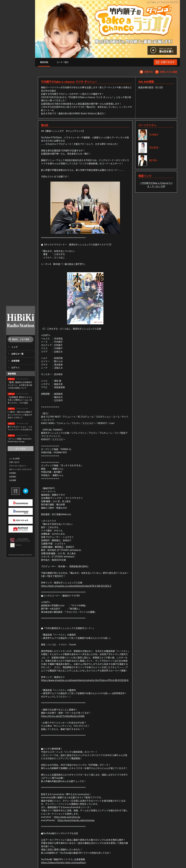
Task: Click the HiBiKi Radio Station logo
Action: [20, 320]
